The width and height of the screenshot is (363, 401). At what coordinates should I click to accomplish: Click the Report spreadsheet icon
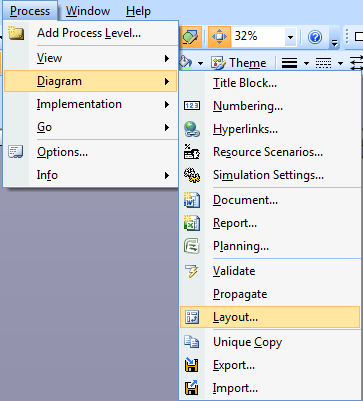click(192, 223)
